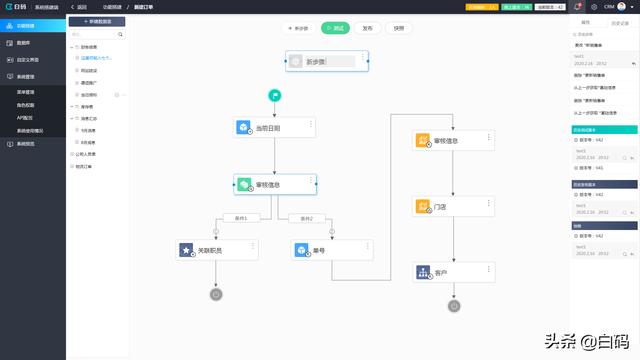The height and width of the screenshot is (360, 640).
Task: Click the green flag start node
Action: [x=275, y=96]
